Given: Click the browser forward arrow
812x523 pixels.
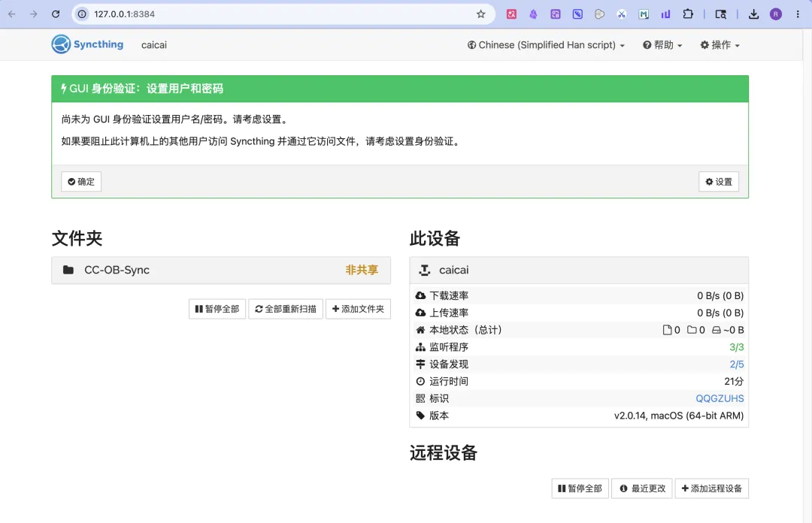Looking at the screenshot, I should click(34, 14).
